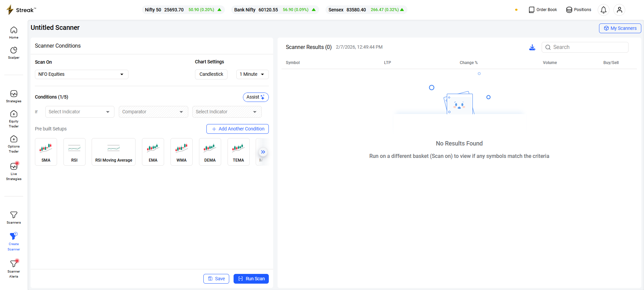Open the user profile icon
The width and height of the screenshot is (644, 290).
pyautogui.click(x=619, y=10)
